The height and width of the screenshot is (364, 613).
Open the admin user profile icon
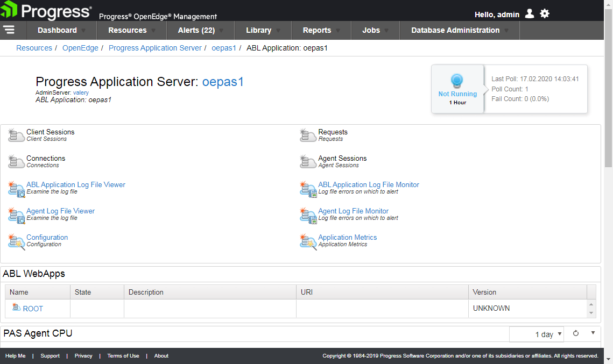530,13
